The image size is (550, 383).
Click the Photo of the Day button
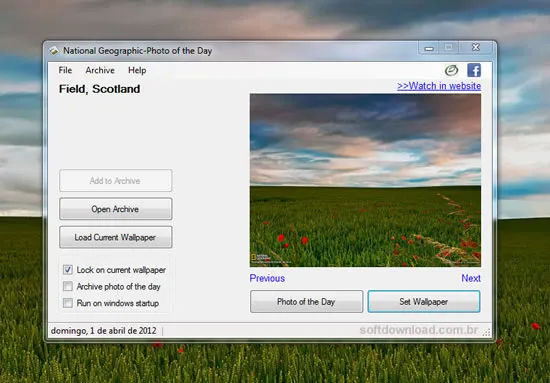click(306, 301)
